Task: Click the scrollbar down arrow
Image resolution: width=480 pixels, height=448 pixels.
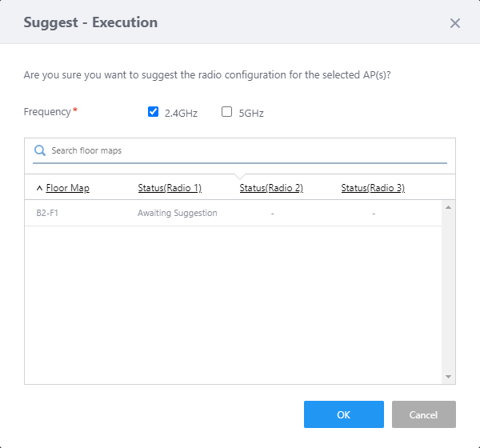Action: coord(449,377)
